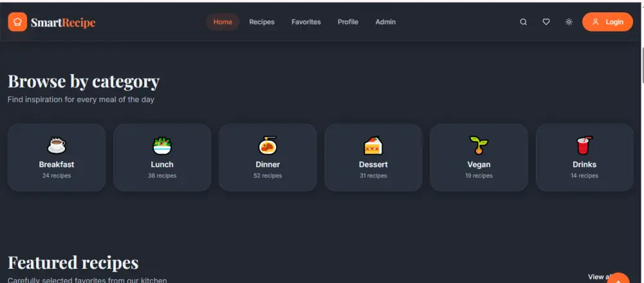The image size is (644, 283).
Task: Click the 'Browse by category' heading
Action: pos(83,82)
